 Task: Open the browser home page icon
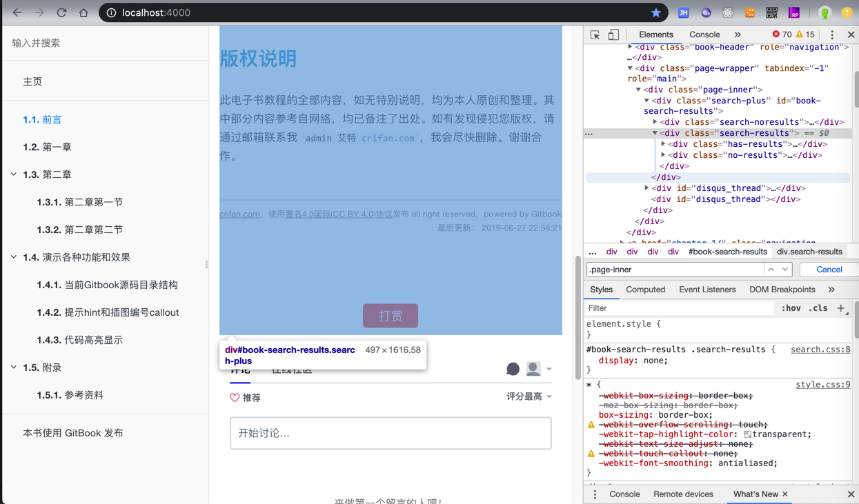tap(83, 12)
